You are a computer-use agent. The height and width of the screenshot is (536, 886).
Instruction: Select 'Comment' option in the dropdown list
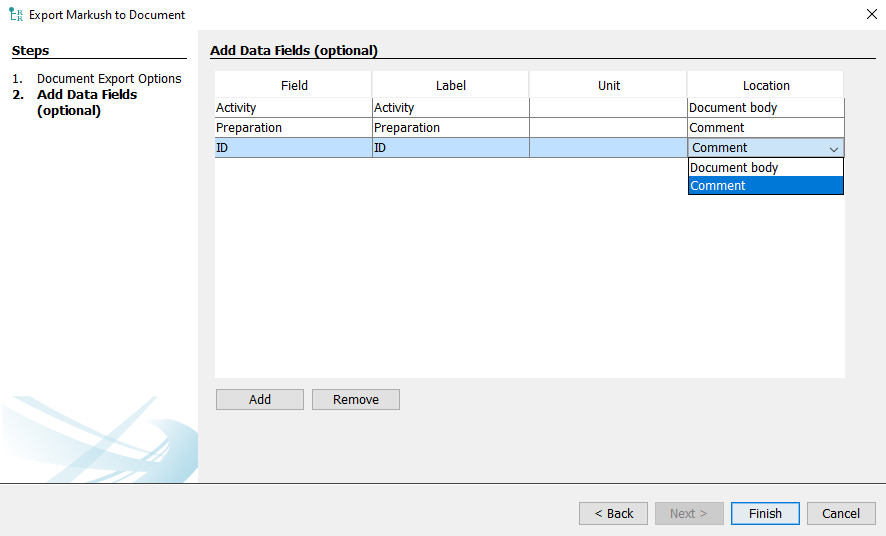[765, 185]
